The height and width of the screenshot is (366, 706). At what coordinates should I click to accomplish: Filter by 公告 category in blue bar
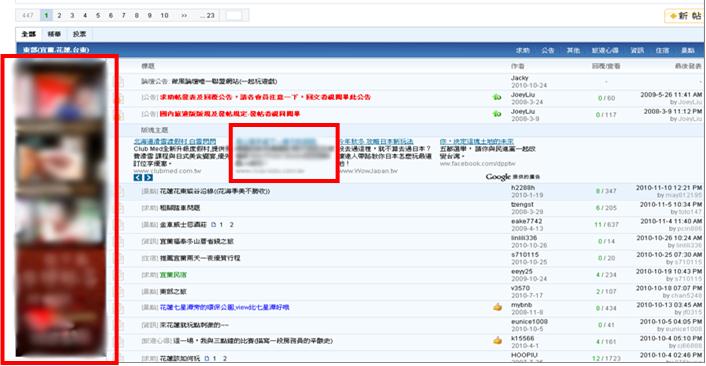pyautogui.click(x=548, y=50)
